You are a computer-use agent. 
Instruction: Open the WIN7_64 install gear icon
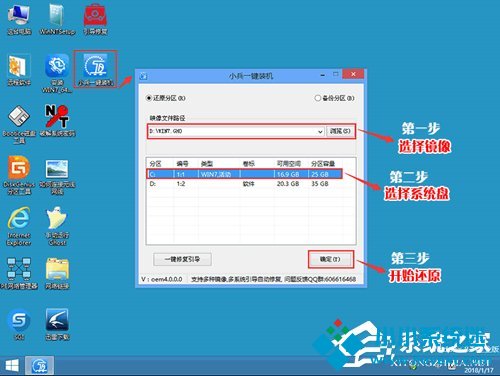click(57, 74)
